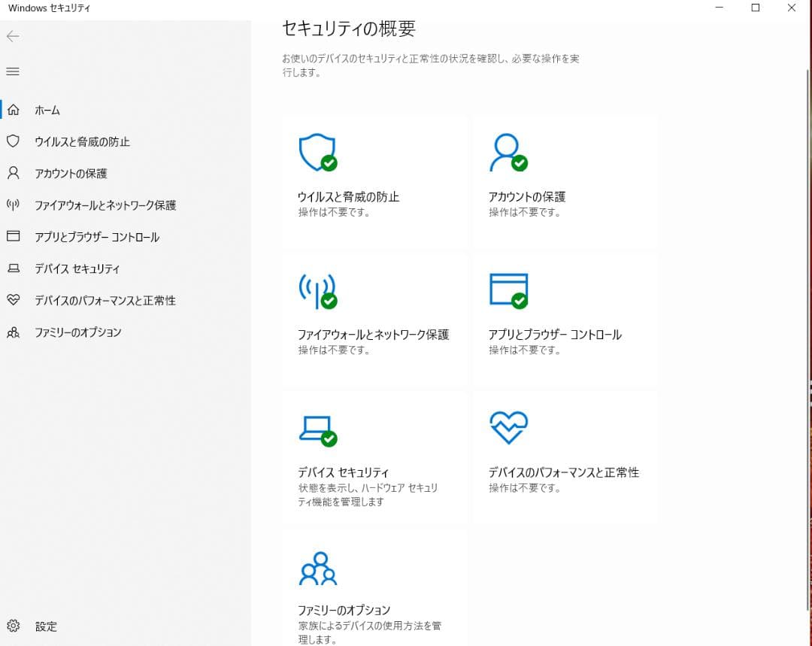The image size is (812, 646).
Task: Open account protection via large person icon
Action: tap(508, 153)
